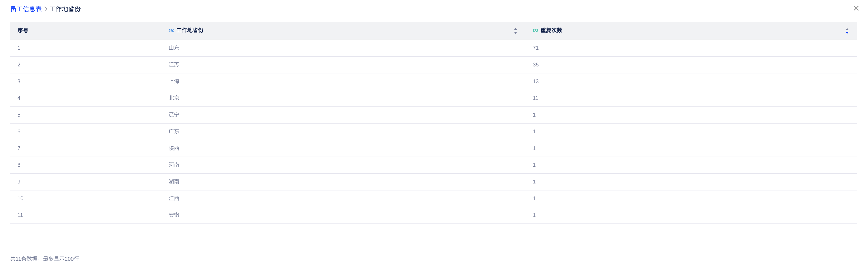Click the 广东 row entry
This screenshot has width=868, height=270.
(x=174, y=132)
